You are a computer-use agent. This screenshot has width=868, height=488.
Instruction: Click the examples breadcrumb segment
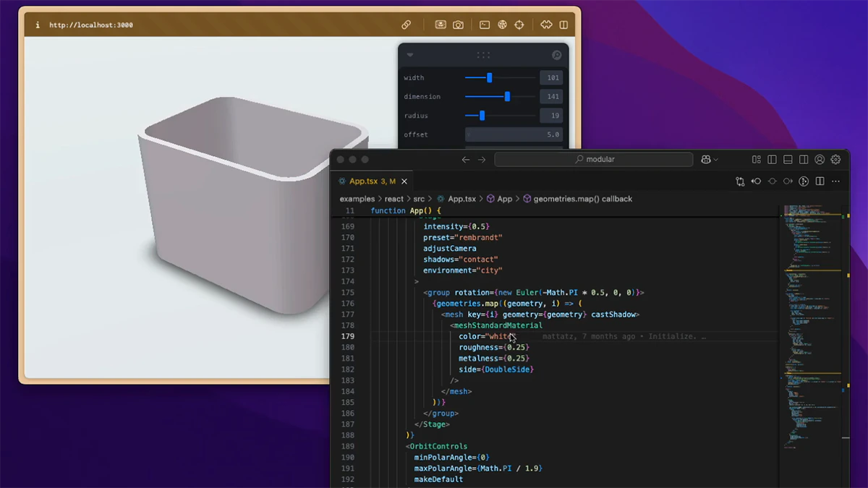pos(357,199)
